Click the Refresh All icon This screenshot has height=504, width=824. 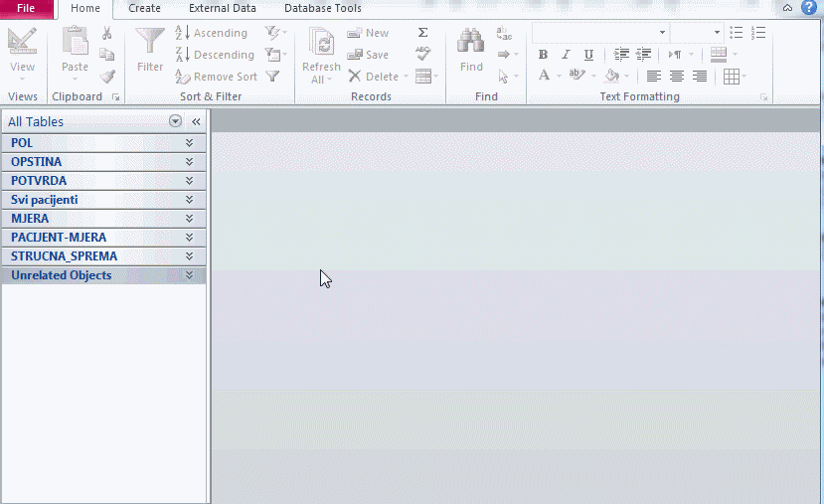pyautogui.click(x=321, y=42)
